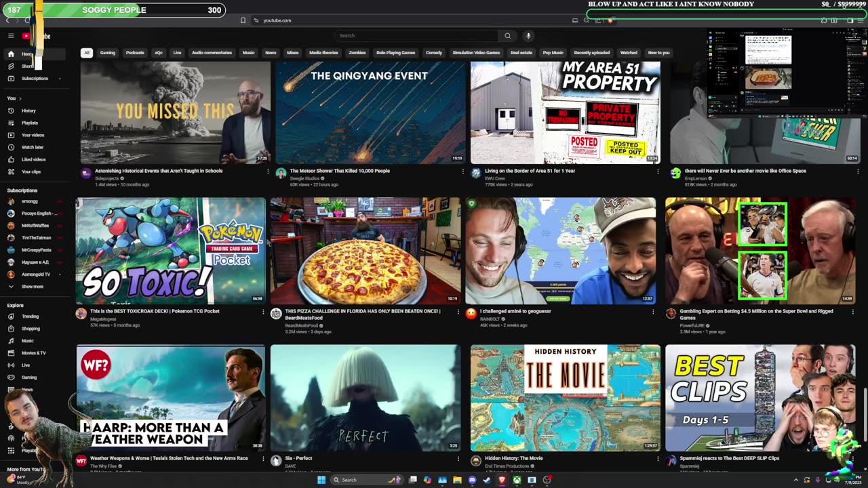Select the Recently uploaded chip
Screen dimensions: 868x488
591,53
